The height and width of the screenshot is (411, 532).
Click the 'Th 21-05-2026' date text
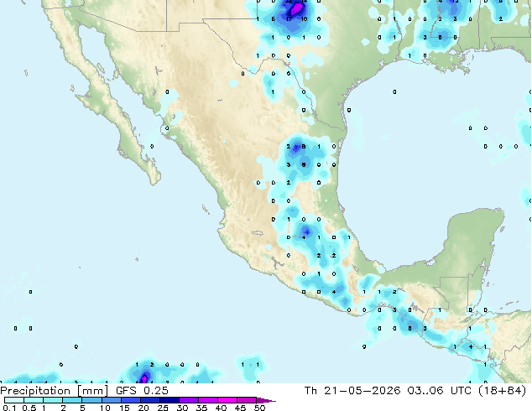click(x=352, y=391)
